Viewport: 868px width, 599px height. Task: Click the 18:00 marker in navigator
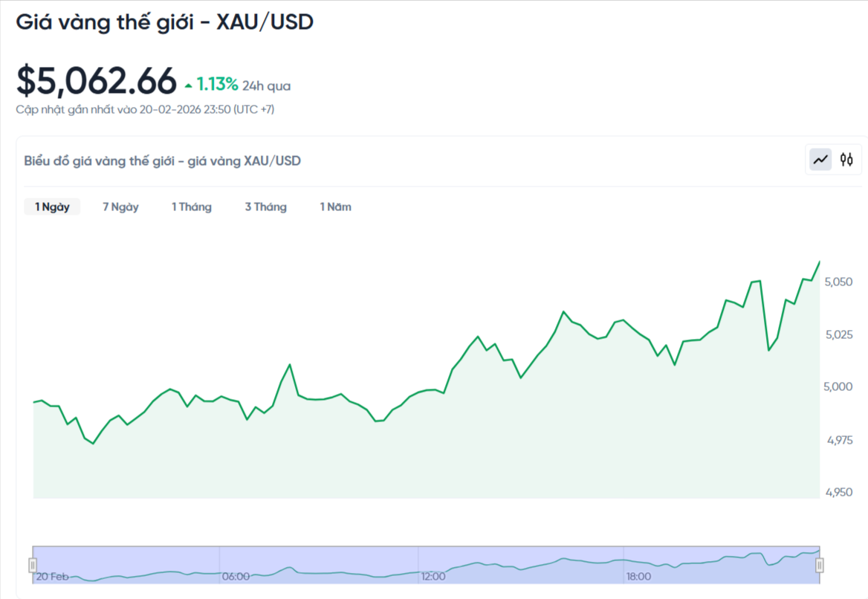pos(638,576)
